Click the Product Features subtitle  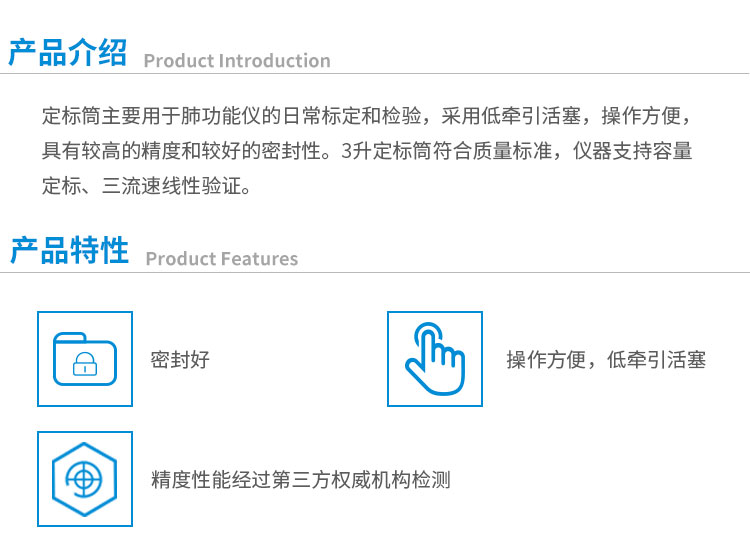click(222, 259)
